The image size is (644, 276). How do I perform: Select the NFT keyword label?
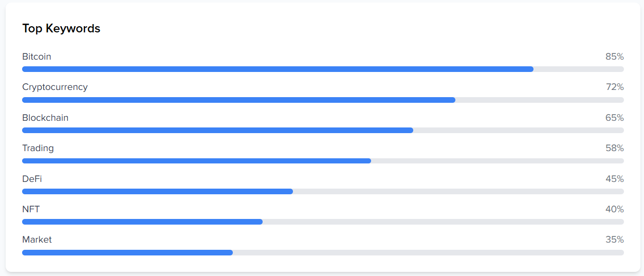pyautogui.click(x=31, y=209)
